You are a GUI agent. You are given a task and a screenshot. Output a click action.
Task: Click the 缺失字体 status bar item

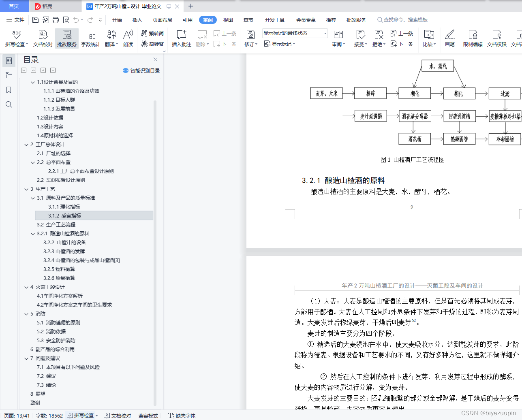tap(182, 416)
